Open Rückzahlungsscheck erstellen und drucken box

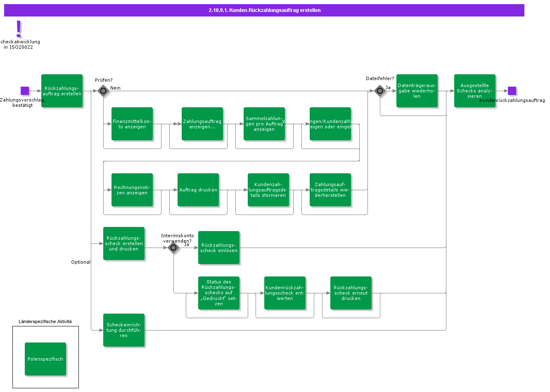[x=124, y=243]
